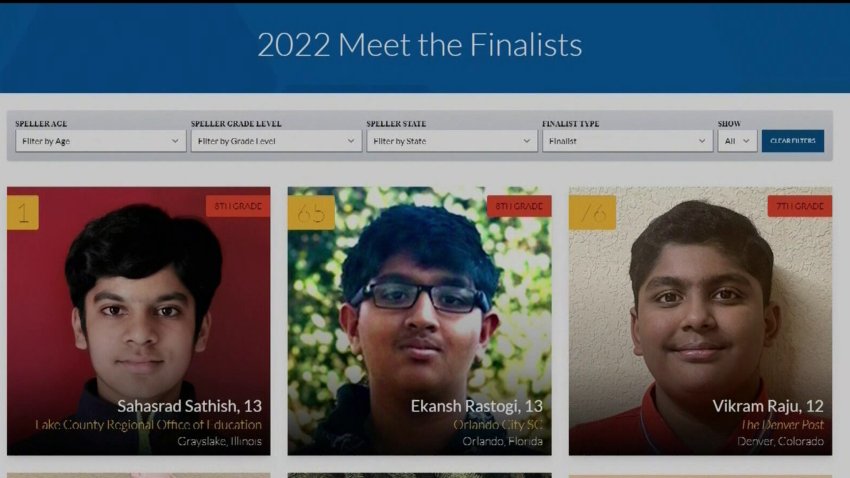
Task: Click the 7th Grade tag on Vikram's card
Action: click(x=800, y=206)
